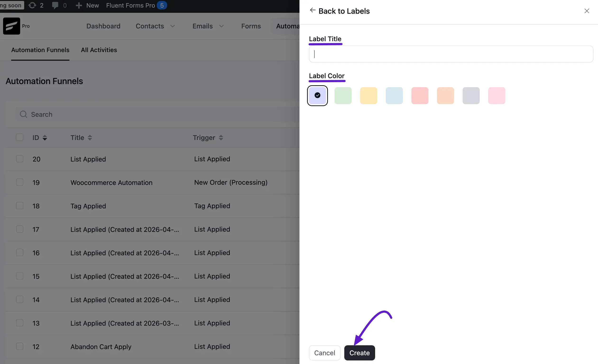Open Fluent Forms Pro in admin bar
Screen dimensions: 598x364
tap(131, 5)
